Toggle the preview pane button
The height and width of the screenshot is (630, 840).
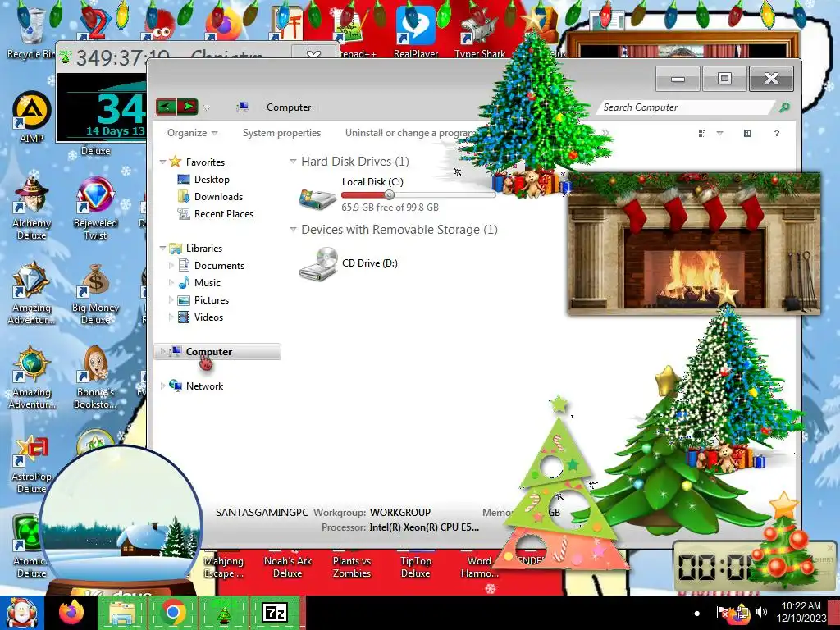747,133
